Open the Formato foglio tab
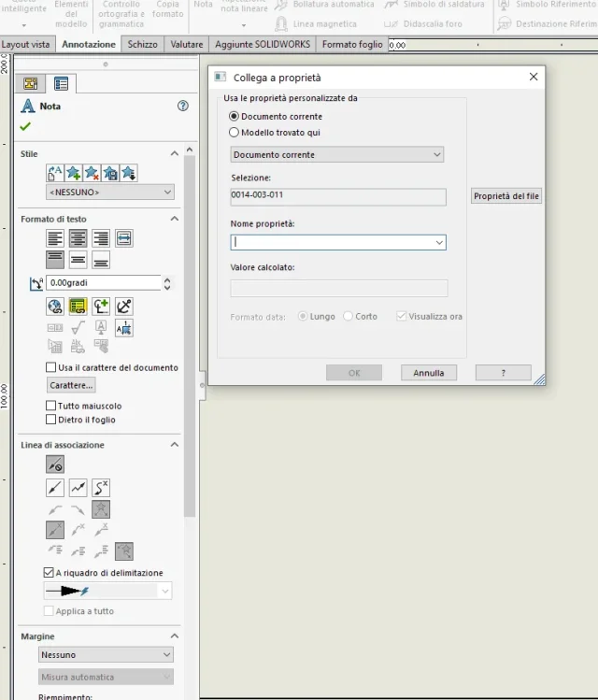The image size is (598, 700). pos(352,44)
